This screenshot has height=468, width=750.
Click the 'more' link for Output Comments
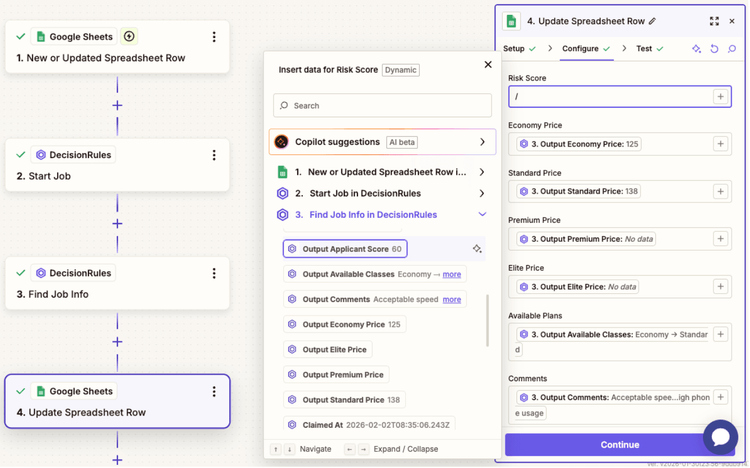pos(452,299)
